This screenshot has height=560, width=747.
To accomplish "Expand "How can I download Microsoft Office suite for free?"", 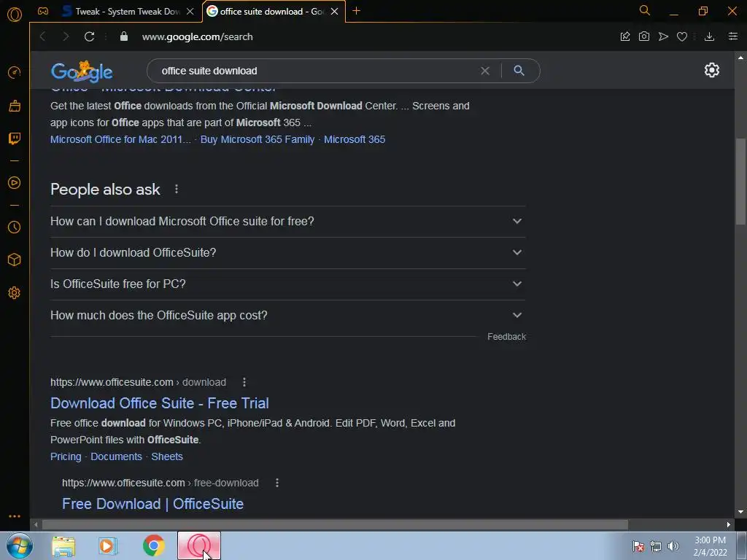I will [x=287, y=222].
